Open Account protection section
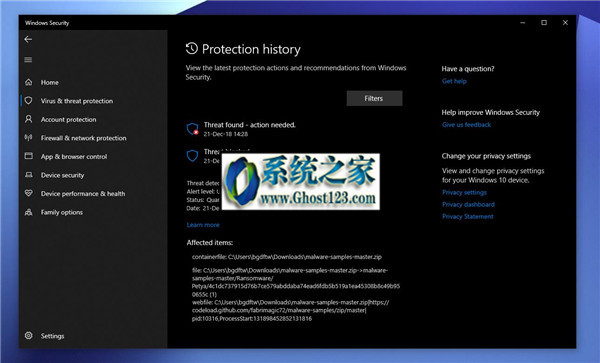Image resolution: width=600 pixels, height=363 pixels. click(68, 119)
